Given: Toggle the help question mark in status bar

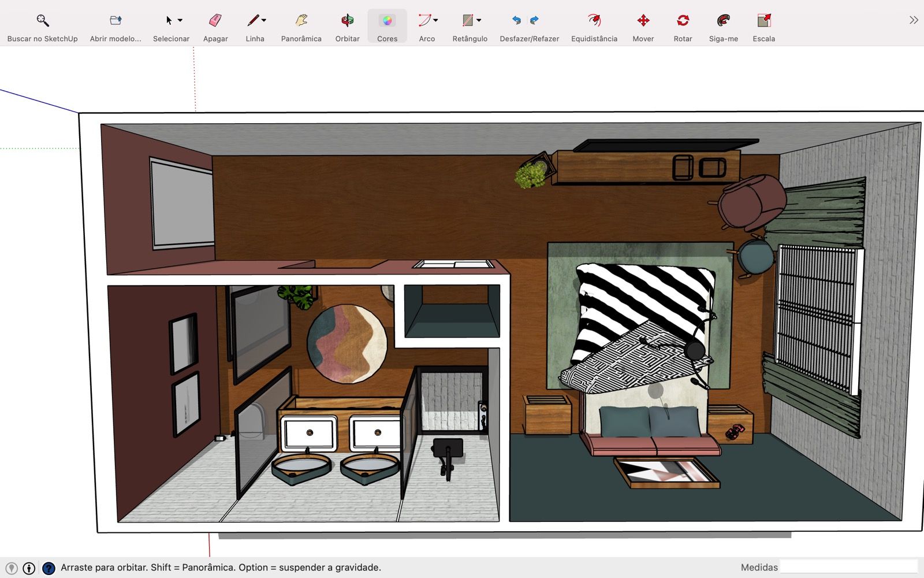Looking at the screenshot, I should pyautogui.click(x=49, y=568).
